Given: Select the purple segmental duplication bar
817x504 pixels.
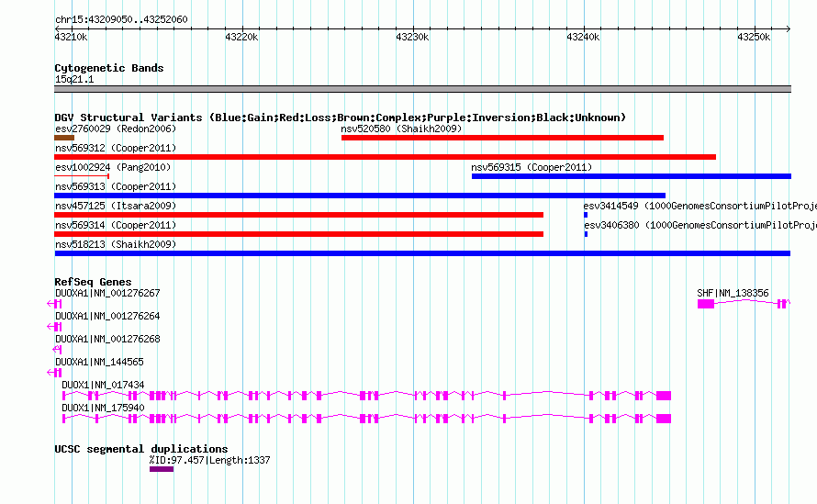Looking at the screenshot, I should [x=162, y=469].
